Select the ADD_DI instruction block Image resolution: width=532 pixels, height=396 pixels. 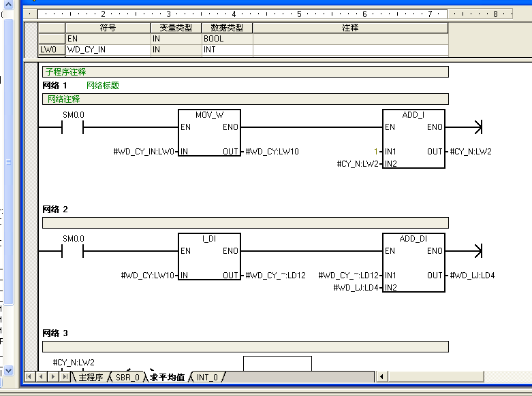click(413, 263)
